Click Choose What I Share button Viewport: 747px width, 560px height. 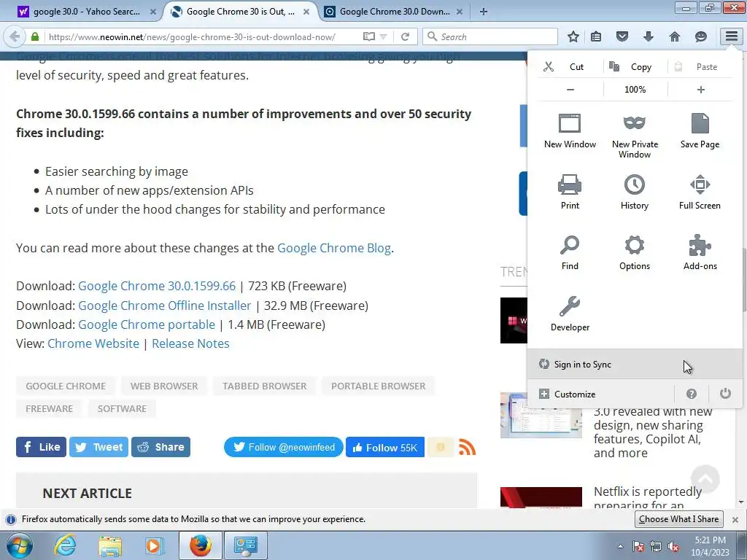[x=679, y=519]
